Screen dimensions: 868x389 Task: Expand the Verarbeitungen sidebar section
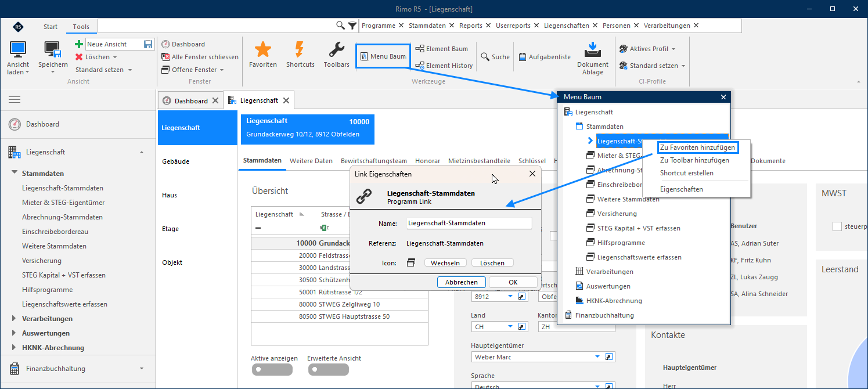coord(14,319)
